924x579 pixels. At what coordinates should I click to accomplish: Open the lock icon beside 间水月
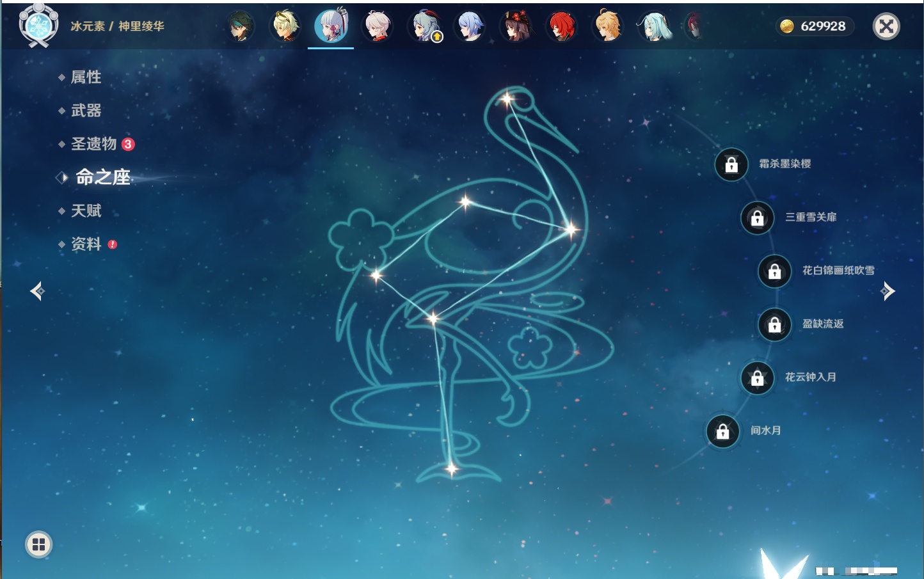722,431
